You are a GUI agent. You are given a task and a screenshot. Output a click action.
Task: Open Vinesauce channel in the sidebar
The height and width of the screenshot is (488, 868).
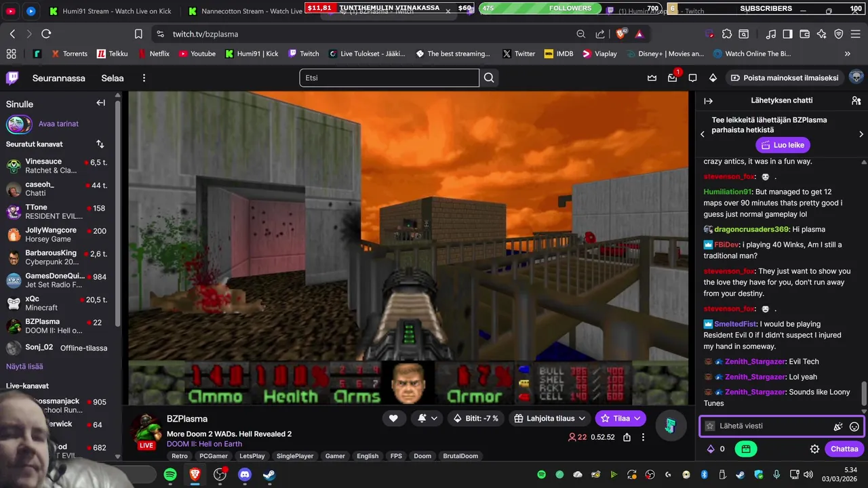pos(58,166)
